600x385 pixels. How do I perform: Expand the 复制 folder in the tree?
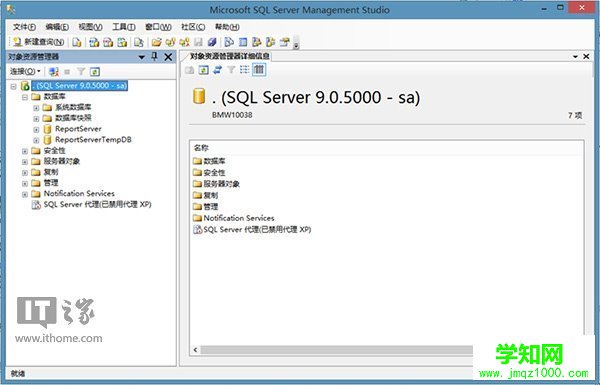[x=25, y=172]
